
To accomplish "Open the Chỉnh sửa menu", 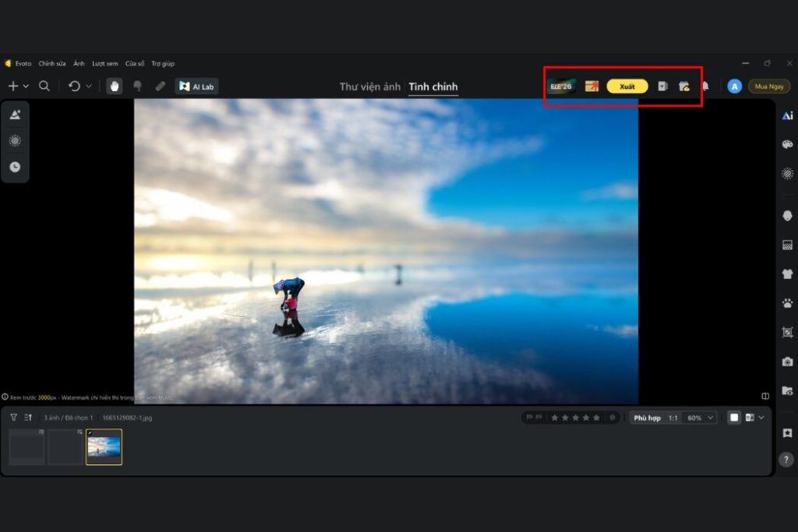I will (x=52, y=64).
